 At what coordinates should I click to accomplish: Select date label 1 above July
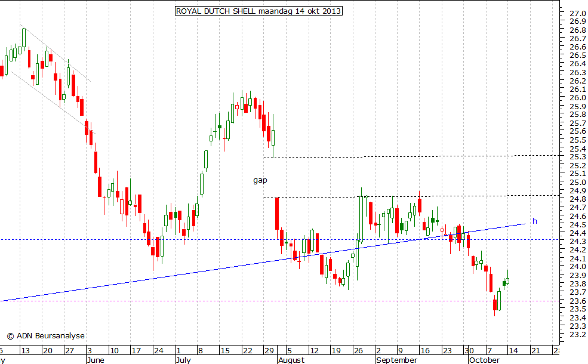178,351
